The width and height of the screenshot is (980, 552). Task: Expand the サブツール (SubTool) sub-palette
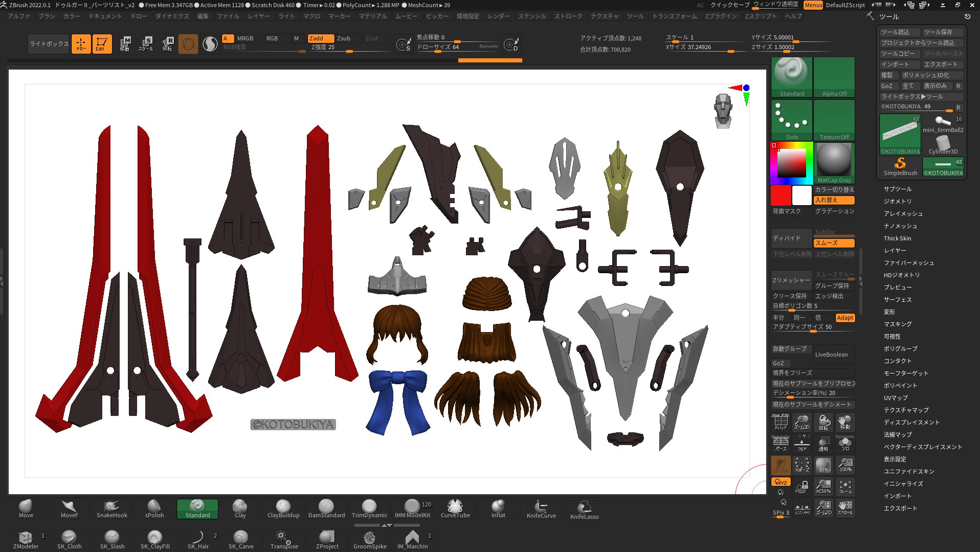897,189
